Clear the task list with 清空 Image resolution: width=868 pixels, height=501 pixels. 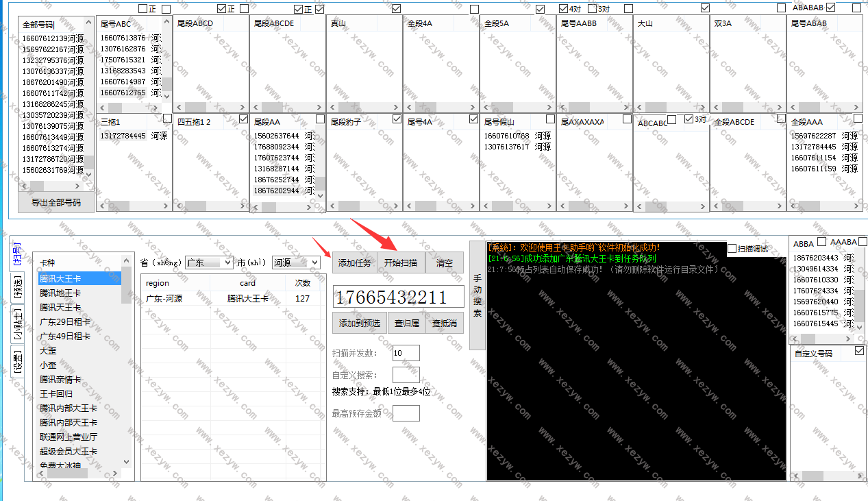coord(444,262)
